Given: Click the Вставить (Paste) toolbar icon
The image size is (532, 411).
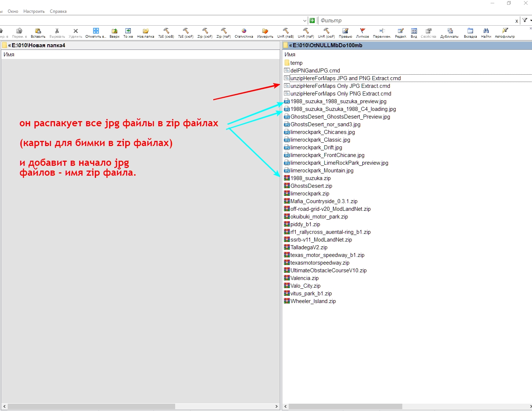Looking at the screenshot, I should [38, 31].
